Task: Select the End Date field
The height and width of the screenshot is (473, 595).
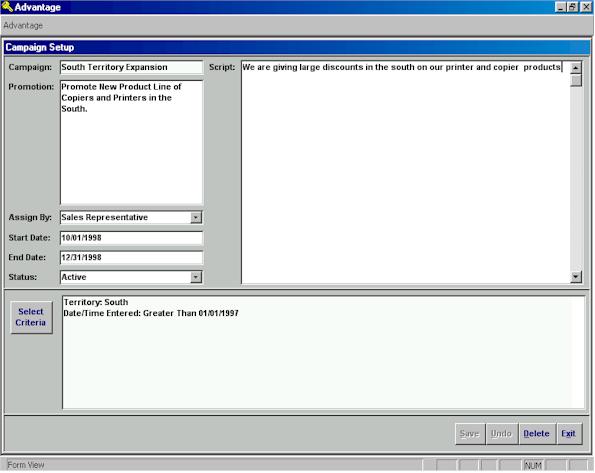Action: click(x=131, y=257)
